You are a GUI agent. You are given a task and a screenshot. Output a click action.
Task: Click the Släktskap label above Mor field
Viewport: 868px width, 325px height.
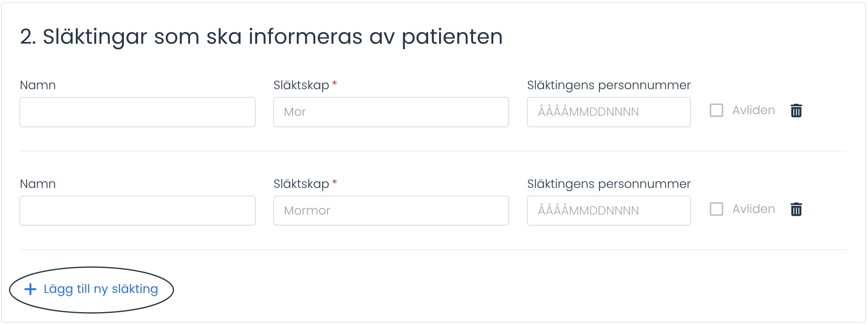point(301,85)
